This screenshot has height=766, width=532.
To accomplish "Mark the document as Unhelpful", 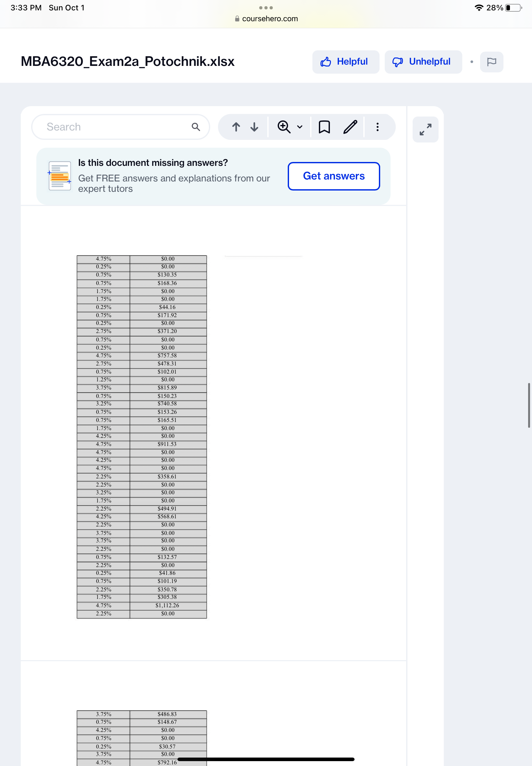I will pyautogui.click(x=423, y=62).
